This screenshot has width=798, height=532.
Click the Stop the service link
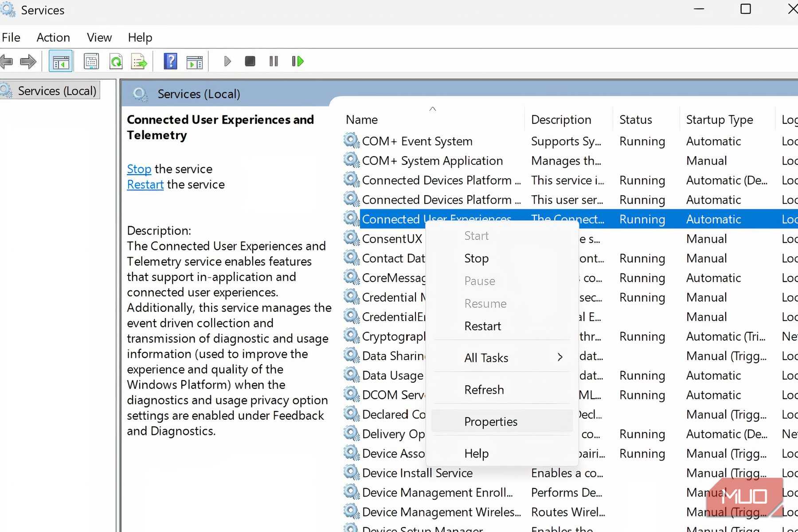click(x=139, y=169)
